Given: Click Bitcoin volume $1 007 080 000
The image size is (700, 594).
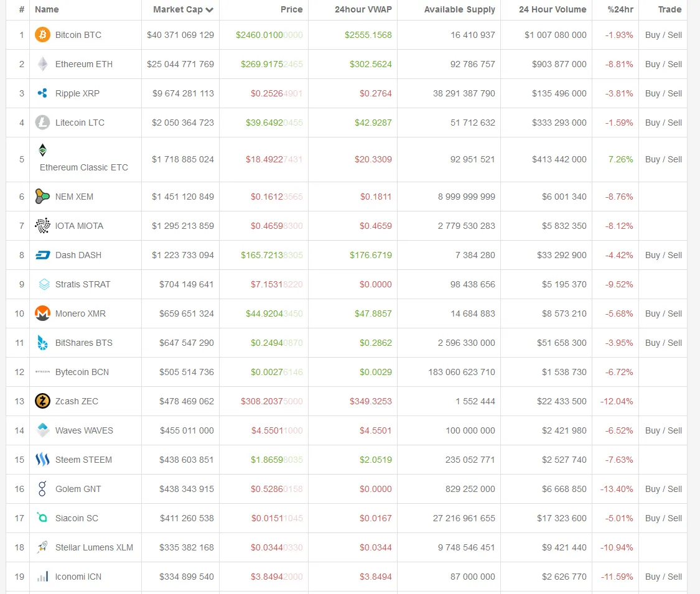Looking at the screenshot, I should click(556, 35).
